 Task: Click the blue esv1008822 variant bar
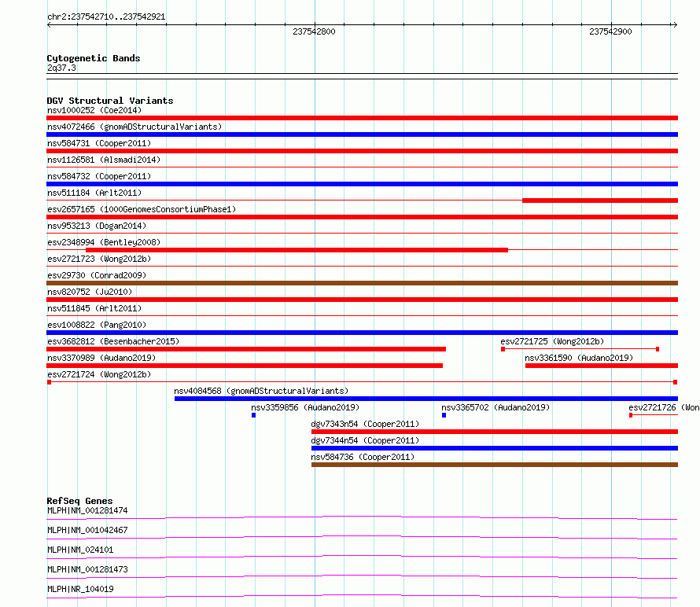[x=362, y=333]
